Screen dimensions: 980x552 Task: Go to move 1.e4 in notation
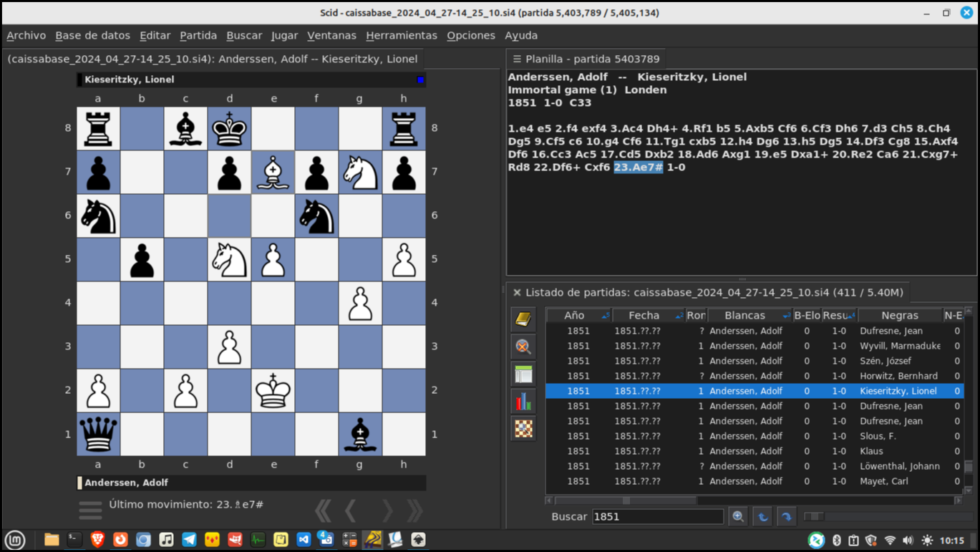pyautogui.click(x=523, y=128)
